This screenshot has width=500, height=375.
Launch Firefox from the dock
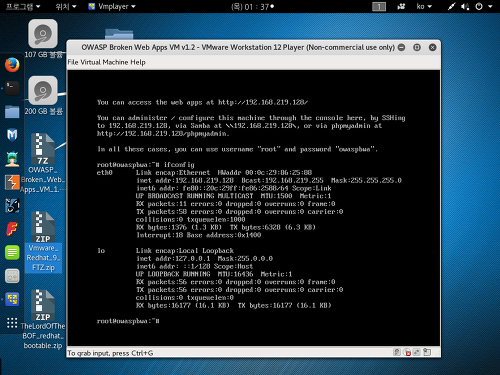coord(12,65)
